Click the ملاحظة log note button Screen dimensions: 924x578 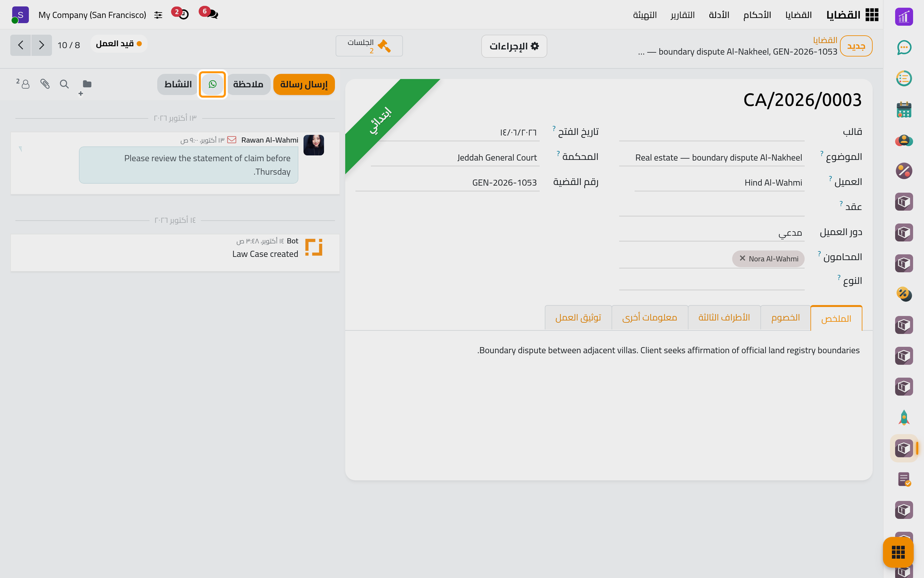click(248, 84)
